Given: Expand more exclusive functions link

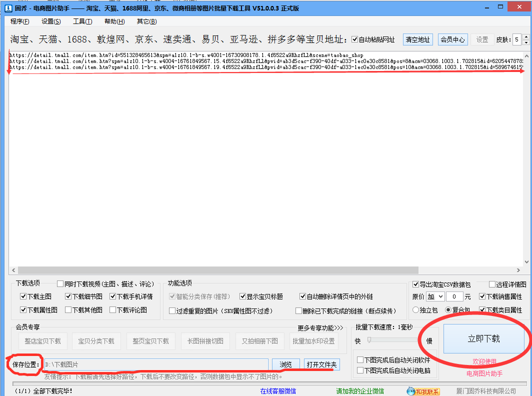Looking at the screenshot, I should (x=320, y=328).
